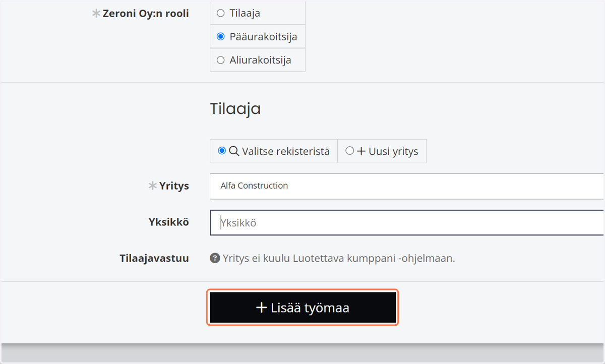The height and width of the screenshot is (364, 605).
Task: Click the Tilaajavastuu question mark help icon
Action: point(215,259)
